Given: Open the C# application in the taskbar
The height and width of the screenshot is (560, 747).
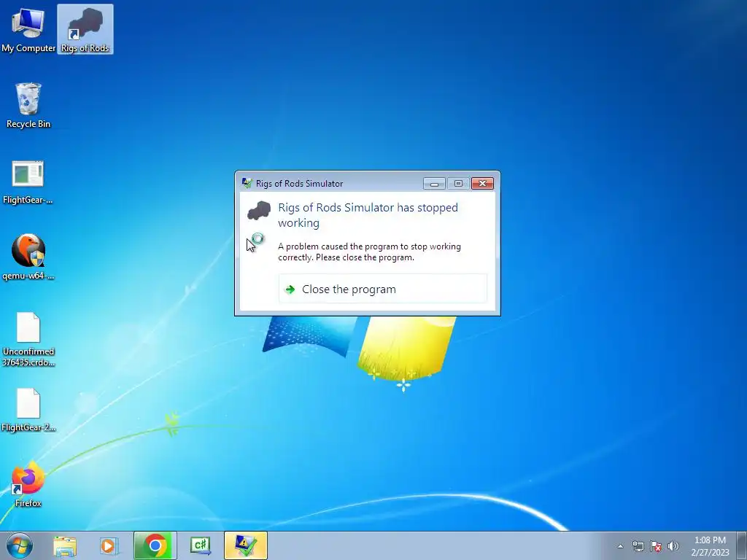Looking at the screenshot, I should [x=201, y=545].
